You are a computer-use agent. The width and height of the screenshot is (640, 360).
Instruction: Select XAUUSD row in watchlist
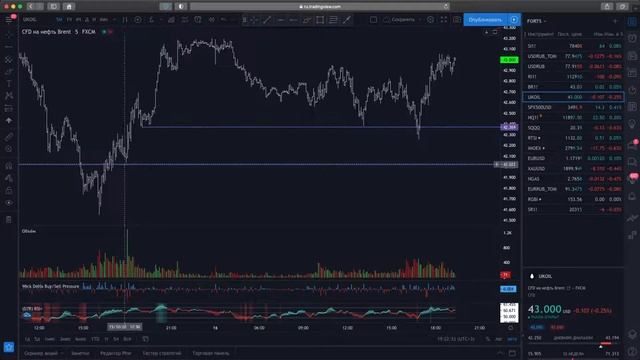pos(573,169)
